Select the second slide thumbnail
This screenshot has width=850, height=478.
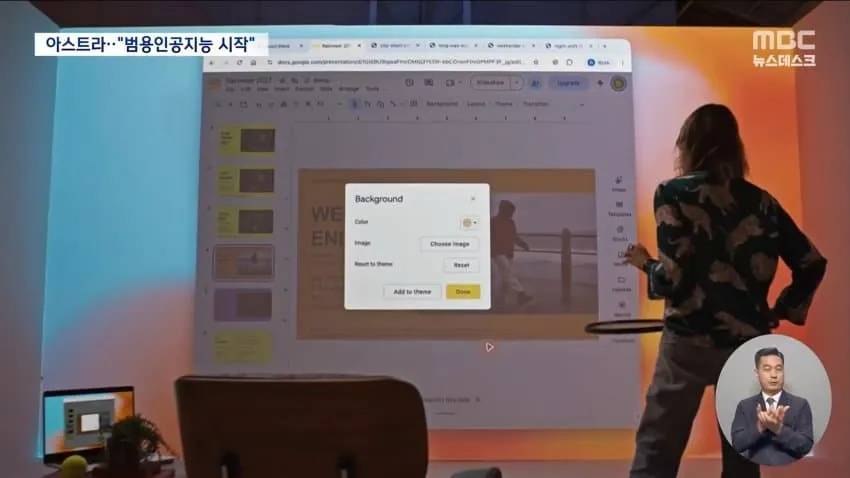[x=246, y=180]
